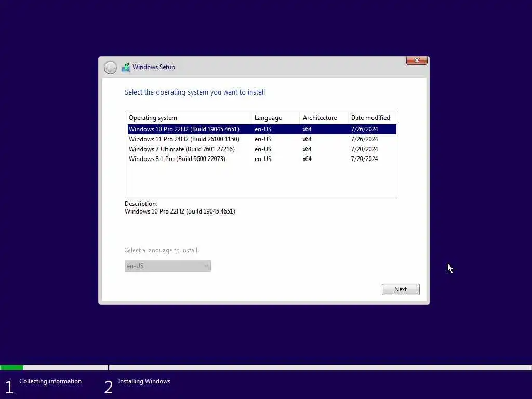Click the Date modified column header
The image size is (532, 399).
(x=372, y=118)
